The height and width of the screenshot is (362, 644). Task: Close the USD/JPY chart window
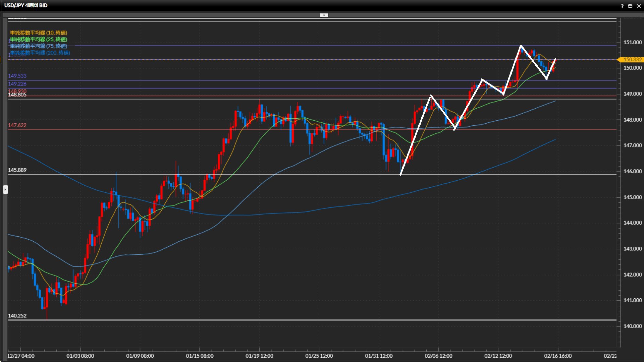click(x=639, y=6)
